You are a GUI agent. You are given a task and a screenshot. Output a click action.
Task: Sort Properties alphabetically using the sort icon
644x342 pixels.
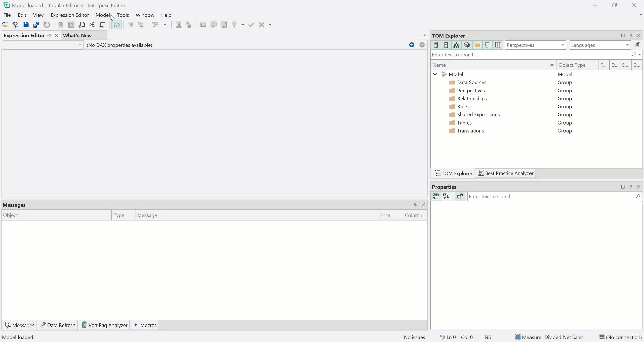pos(447,197)
